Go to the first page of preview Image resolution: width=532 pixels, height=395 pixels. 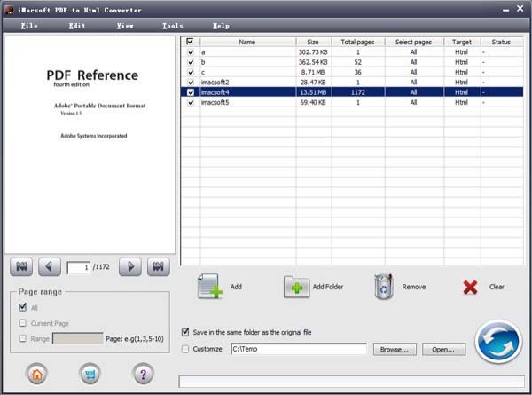coord(21,266)
